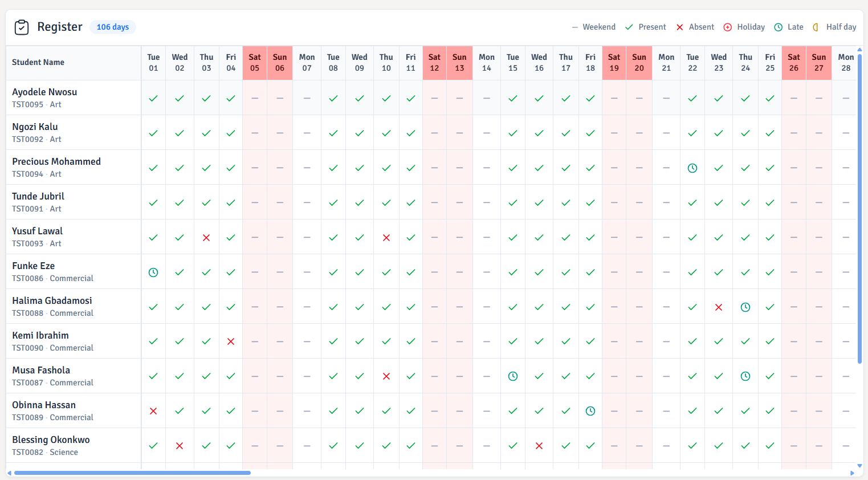This screenshot has width=868, height=480.
Task: Click Blessing Okonkwo's absent mark on Wed 02
Action: 180,446
